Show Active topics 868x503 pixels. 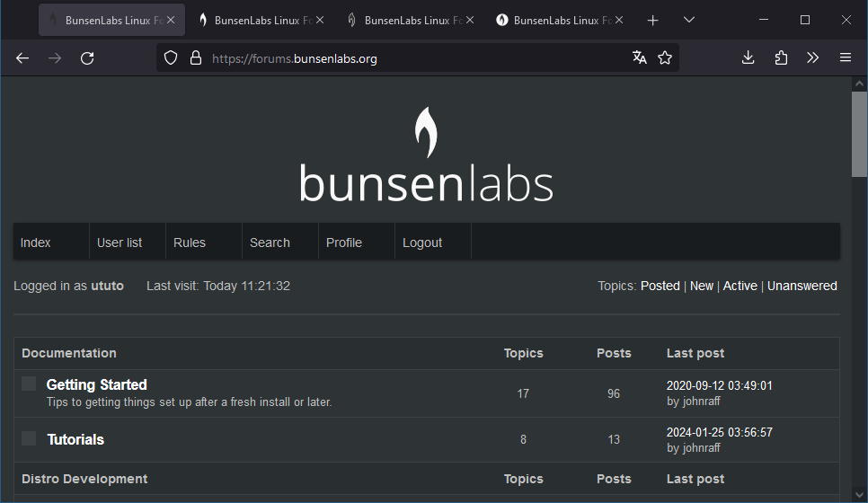(740, 286)
